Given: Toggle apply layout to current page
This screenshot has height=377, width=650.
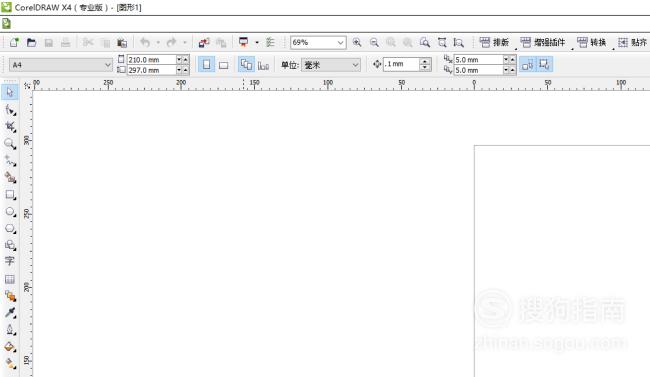Looking at the screenshot, I should pos(263,65).
